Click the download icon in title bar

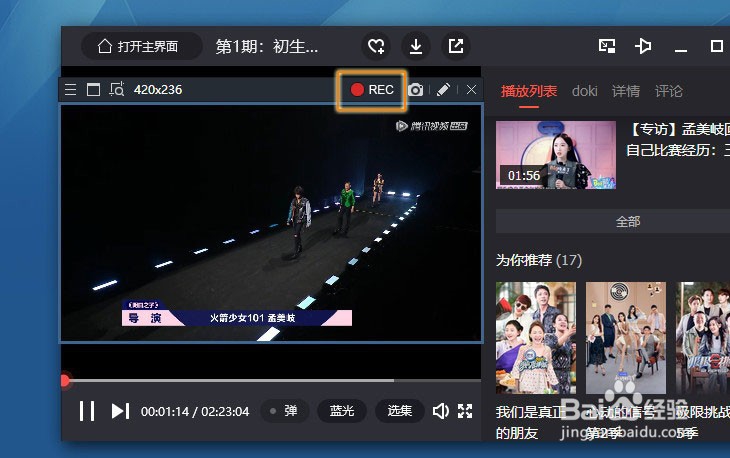[416, 46]
